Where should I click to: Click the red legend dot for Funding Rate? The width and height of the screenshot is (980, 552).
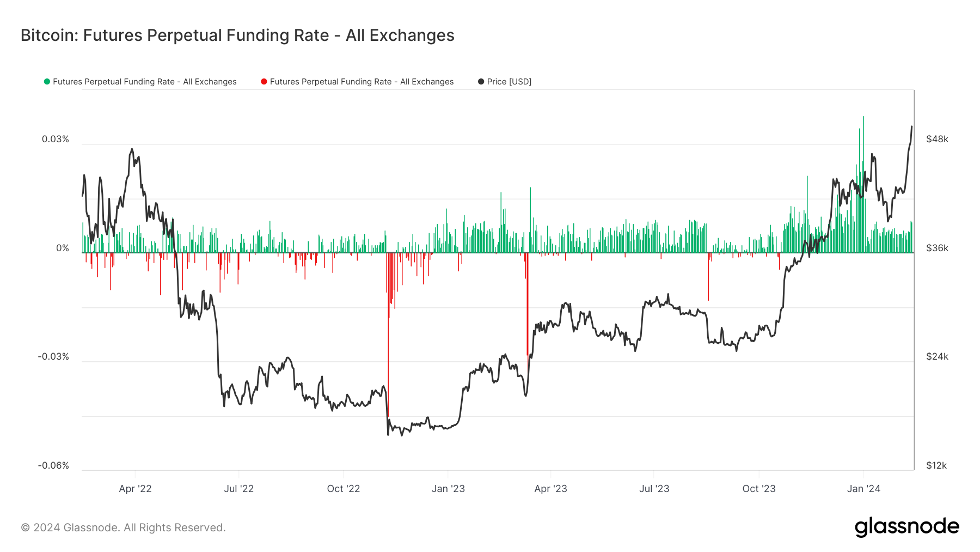[x=264, y=82]
